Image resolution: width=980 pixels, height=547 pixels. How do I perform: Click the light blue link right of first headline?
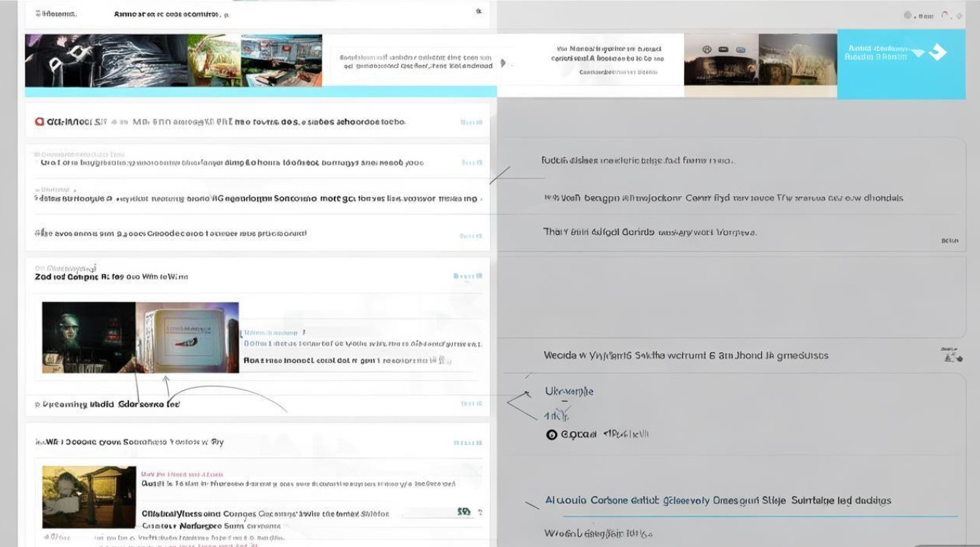[x=471, y=123]
